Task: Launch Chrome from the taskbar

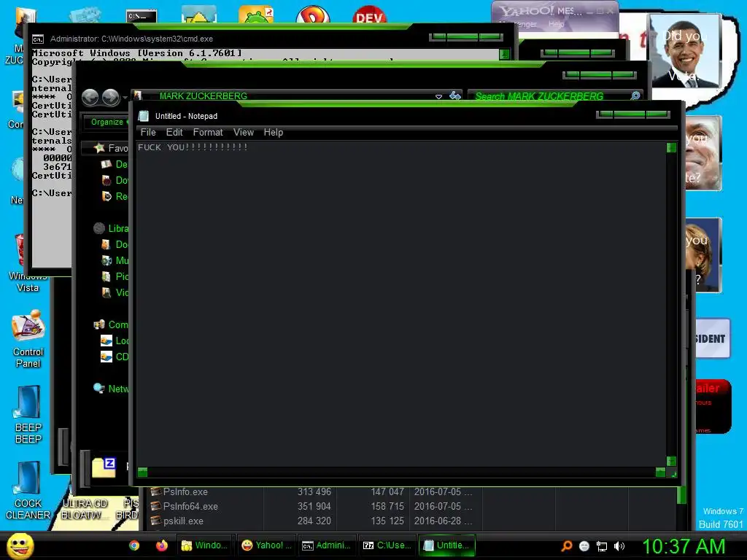Action: tap(134, 545)
